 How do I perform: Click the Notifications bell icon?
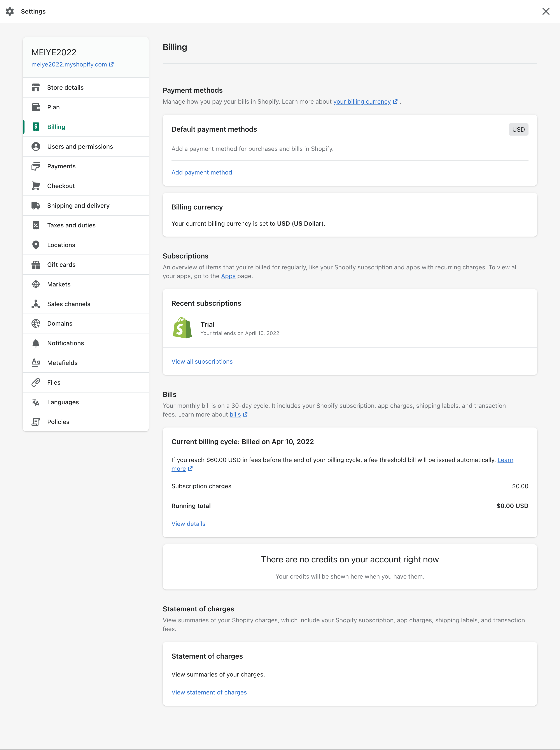tap(36, 343)
